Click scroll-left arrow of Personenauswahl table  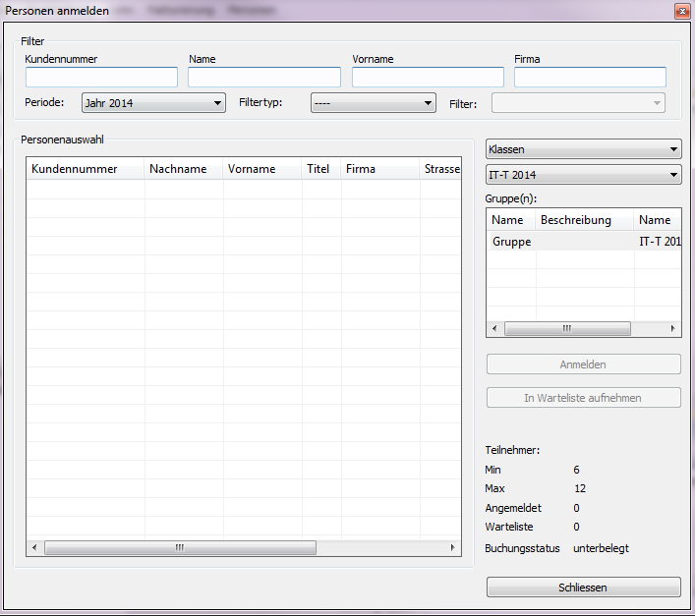[33, 548]
